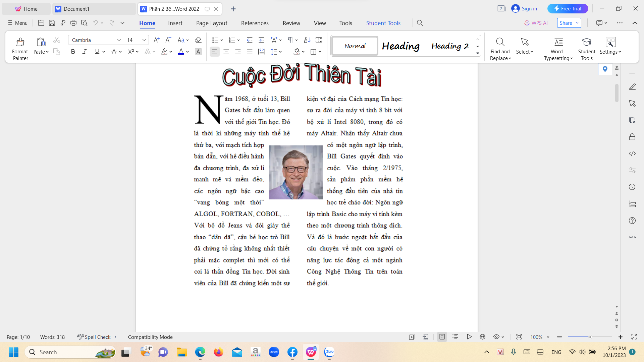Click the Format Painter tool
This screenshot has height=362, width=644.
(x=20, y=49)
